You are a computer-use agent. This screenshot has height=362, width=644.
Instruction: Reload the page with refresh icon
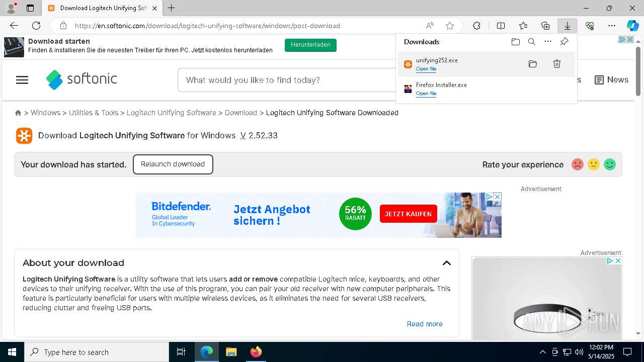(x=36, y=26)
